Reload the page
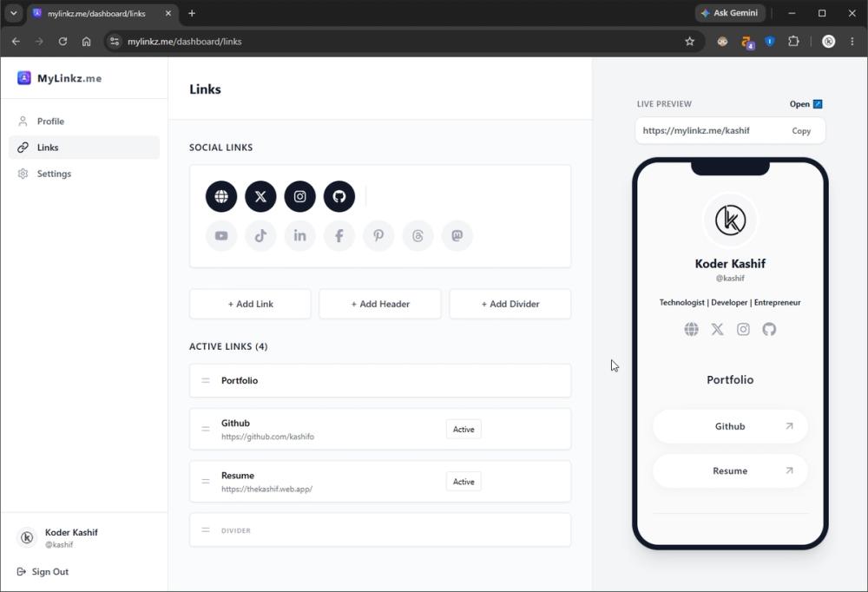Image resolution: width=868 pixels, height=592 pixels. [x=62, y=42]
